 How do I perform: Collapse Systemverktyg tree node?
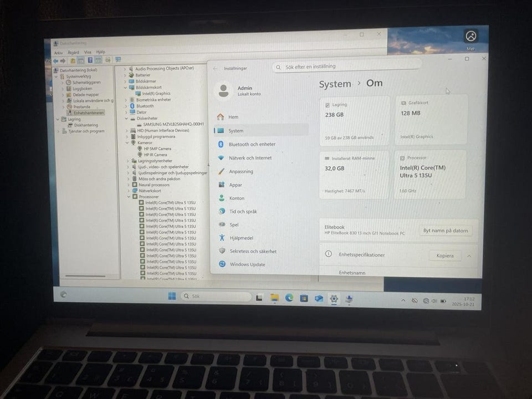(57, 76)
